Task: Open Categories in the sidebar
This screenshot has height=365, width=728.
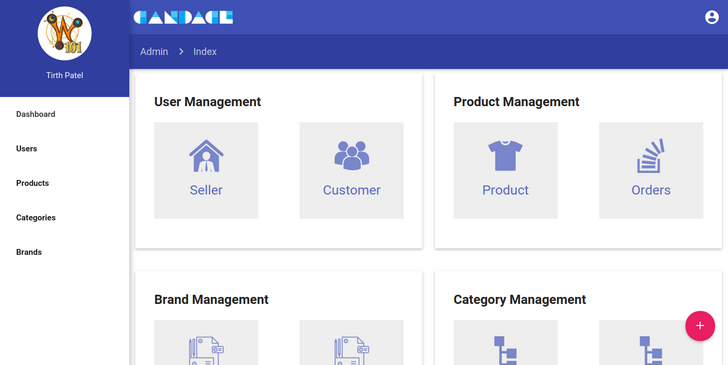Action: click(36, 217)
